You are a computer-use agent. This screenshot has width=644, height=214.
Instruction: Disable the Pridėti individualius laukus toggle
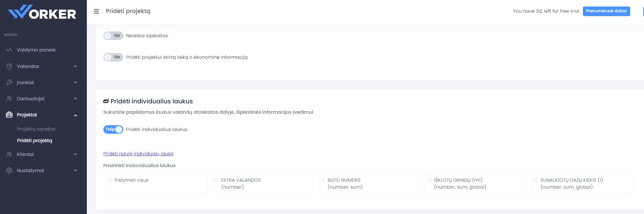pos(113,129)
